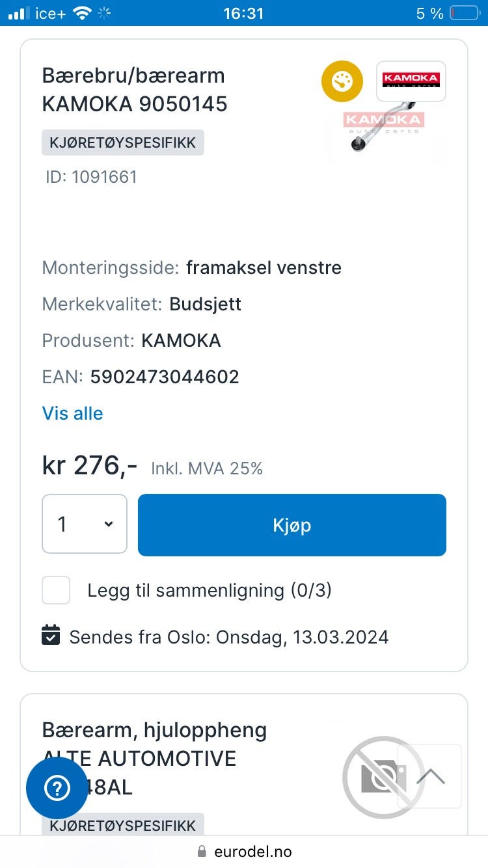
Task: Tap the battery icon in status bar
Action: tap(464, 13)
